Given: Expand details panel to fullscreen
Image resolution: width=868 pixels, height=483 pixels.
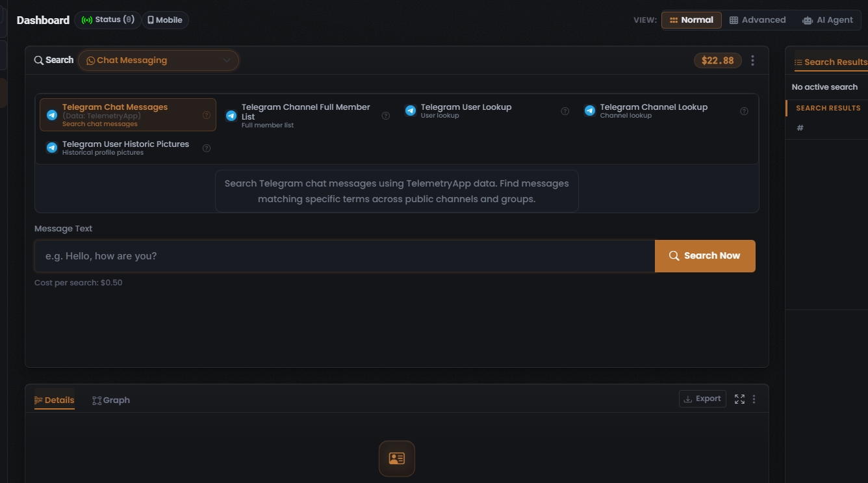Looking at the screenshot, I should click(739, 399).
